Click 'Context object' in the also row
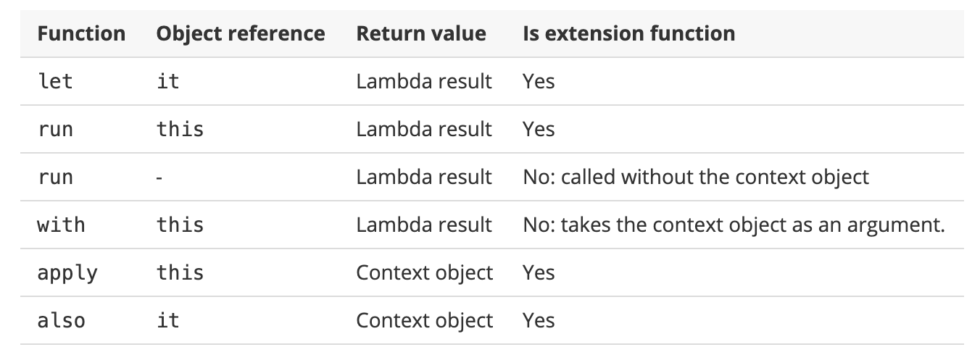The image size is (980, 355). (425, 321)
